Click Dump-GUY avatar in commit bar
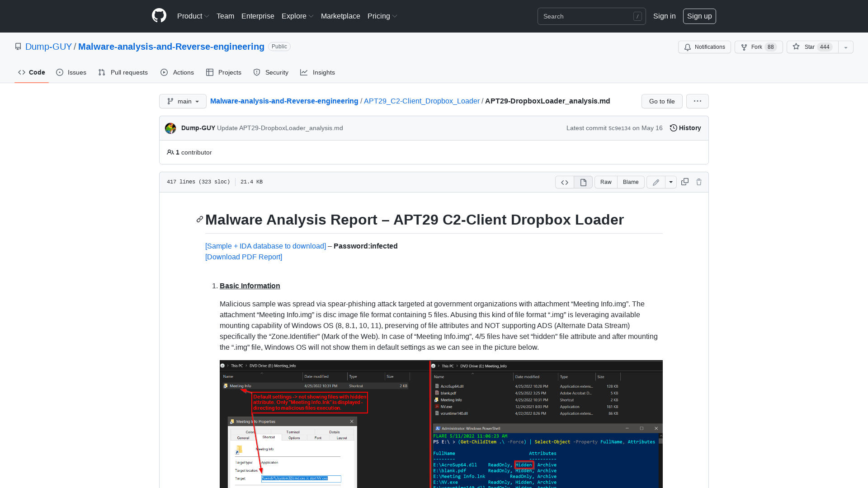The image size is (868, 488). coord(170,128)
